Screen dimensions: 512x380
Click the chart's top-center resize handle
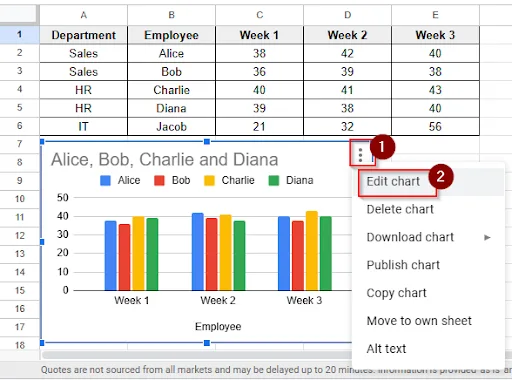(x=207, y=142)
